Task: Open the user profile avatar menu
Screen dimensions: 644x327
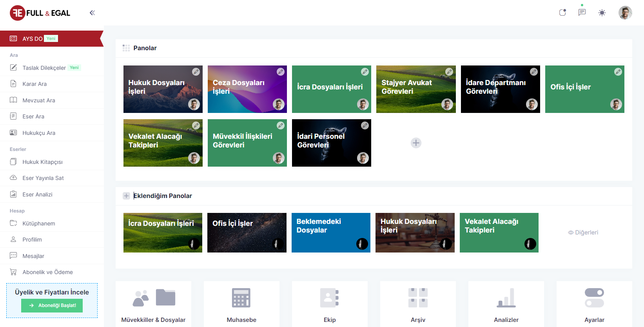Action: pos(625,13)
